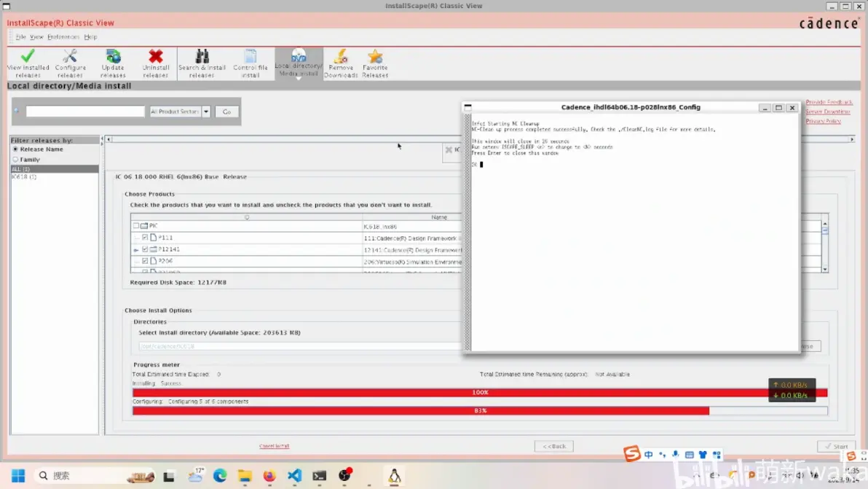Toggle the P111 checkbox
868x489 pixels.
[x=145, y=238]
